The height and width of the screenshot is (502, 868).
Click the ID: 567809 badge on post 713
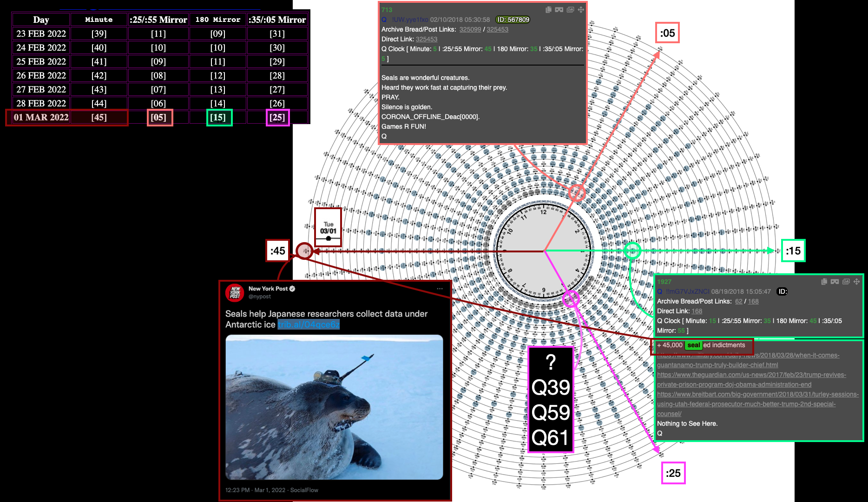(x=513, y=20)
